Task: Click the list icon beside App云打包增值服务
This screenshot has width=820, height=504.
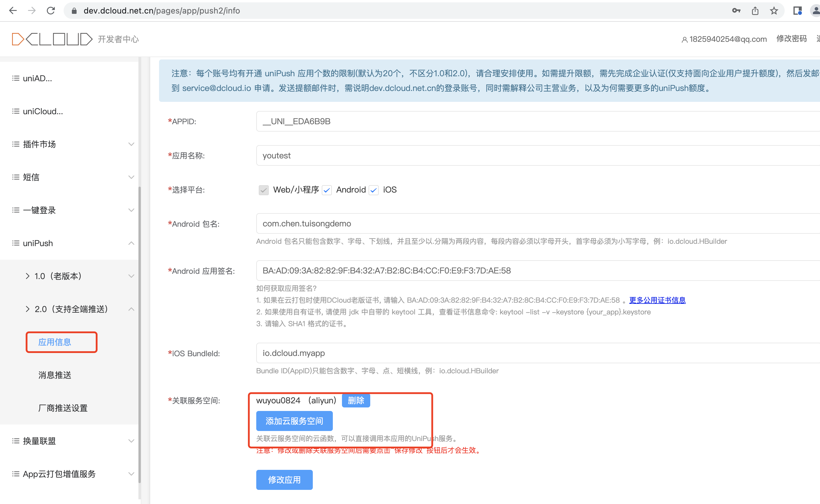Action: 16,474
